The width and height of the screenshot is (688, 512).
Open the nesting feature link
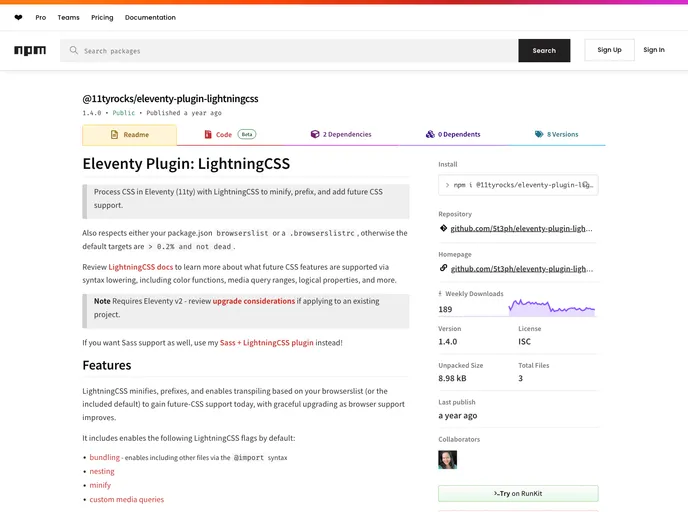[102, 471]
